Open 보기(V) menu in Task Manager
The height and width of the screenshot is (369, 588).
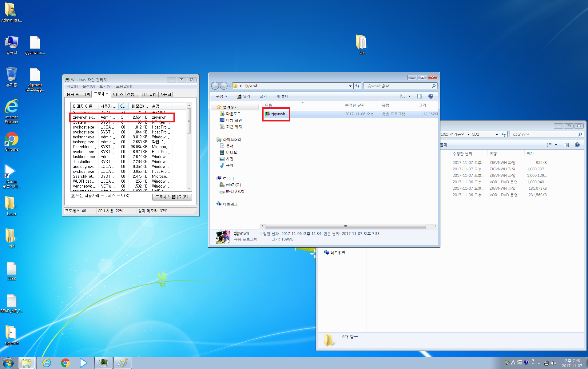click(x=105, y=86)
